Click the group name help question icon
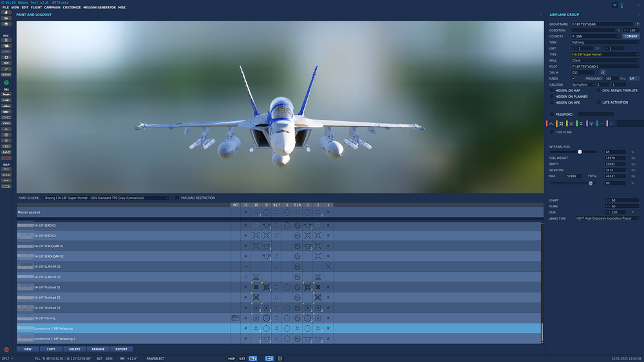Image resolution: width=644 pixels, height=362 pixels. (638, 24)
